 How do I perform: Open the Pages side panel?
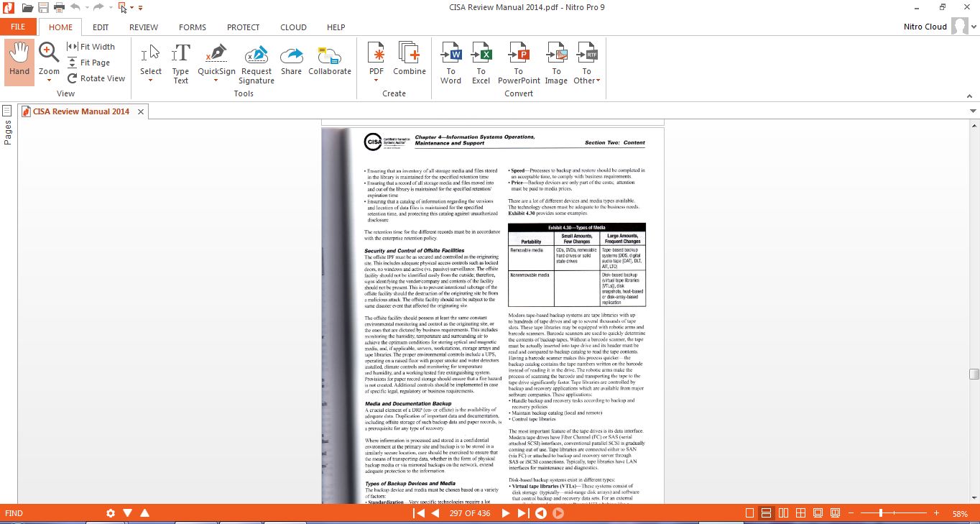[x=8, y=124]
